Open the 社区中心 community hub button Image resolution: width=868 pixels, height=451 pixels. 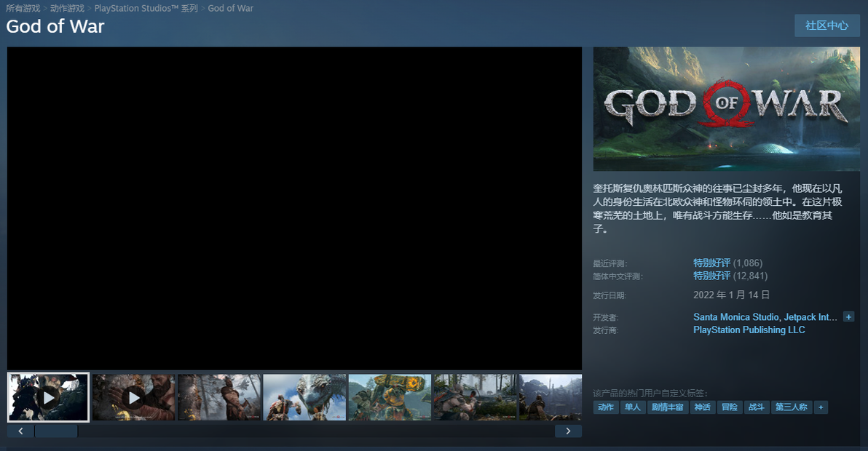pos(827,25)
